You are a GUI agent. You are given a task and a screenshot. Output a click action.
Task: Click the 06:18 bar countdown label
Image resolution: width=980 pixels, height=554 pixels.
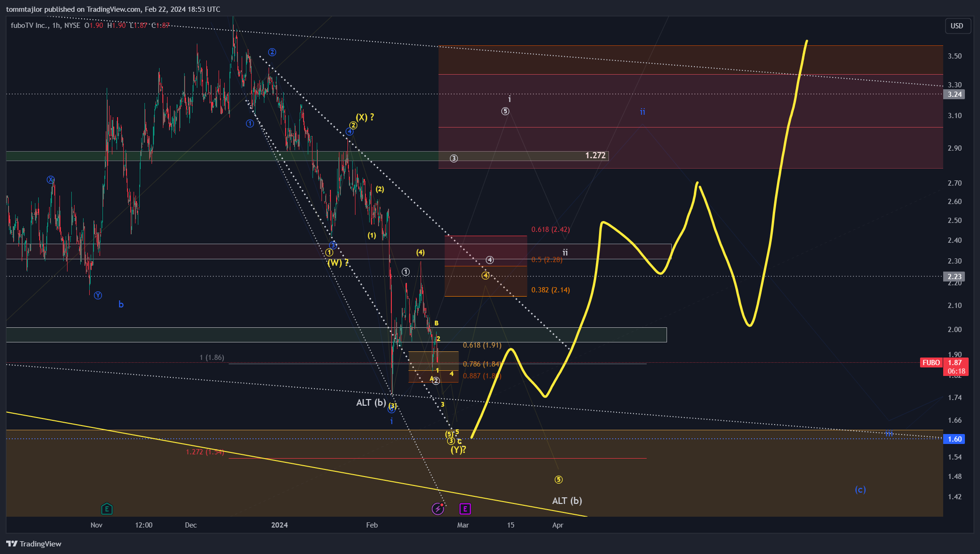[956, 371]
